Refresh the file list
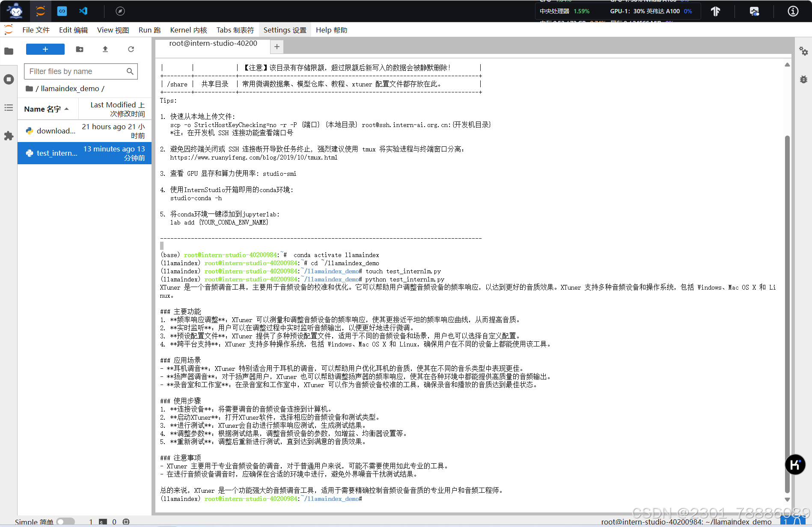812x527 pixels. [131, 49]
